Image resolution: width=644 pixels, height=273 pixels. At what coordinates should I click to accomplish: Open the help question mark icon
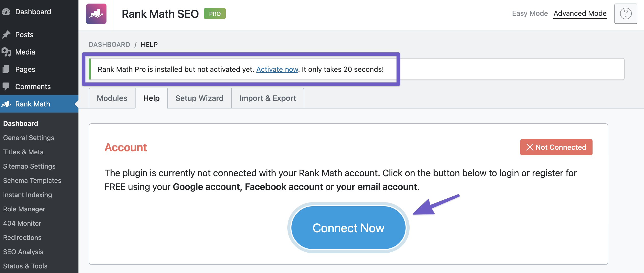(x=626, y=14)
